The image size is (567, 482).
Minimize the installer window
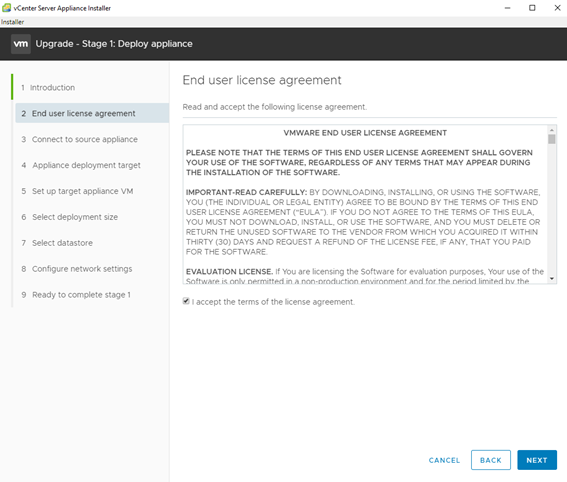[x=508, y=8]
